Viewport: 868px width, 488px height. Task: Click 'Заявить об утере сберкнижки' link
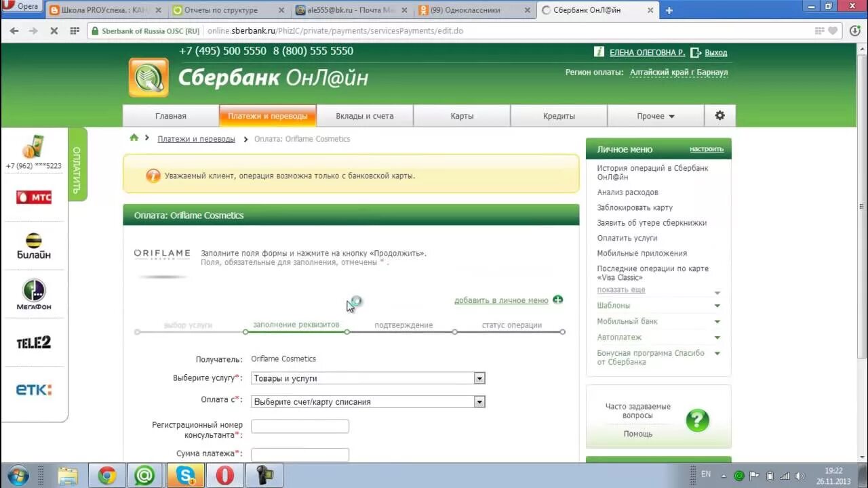click(652, 223)
